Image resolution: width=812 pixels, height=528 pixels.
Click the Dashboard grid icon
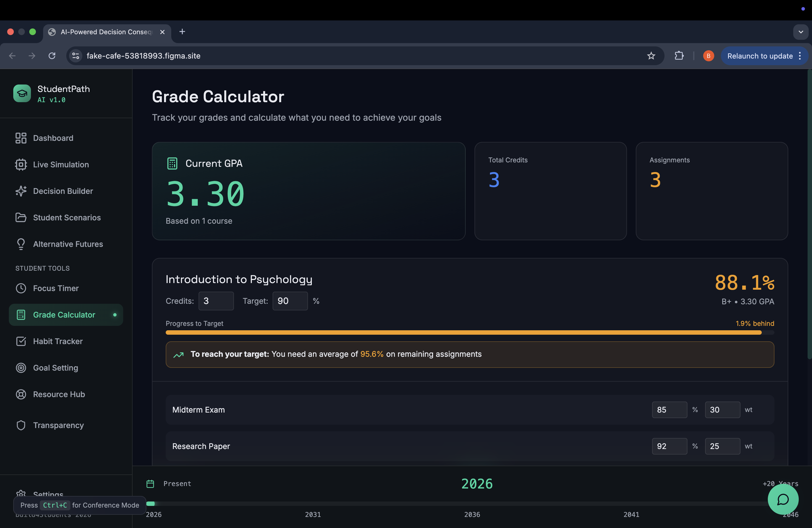click(x=21, y=138)
